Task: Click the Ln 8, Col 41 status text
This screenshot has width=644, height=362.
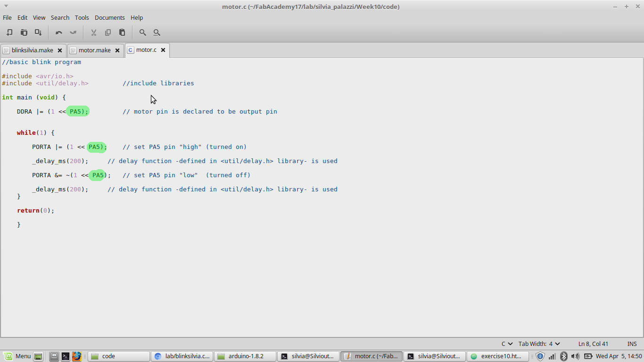Action: 593,344
